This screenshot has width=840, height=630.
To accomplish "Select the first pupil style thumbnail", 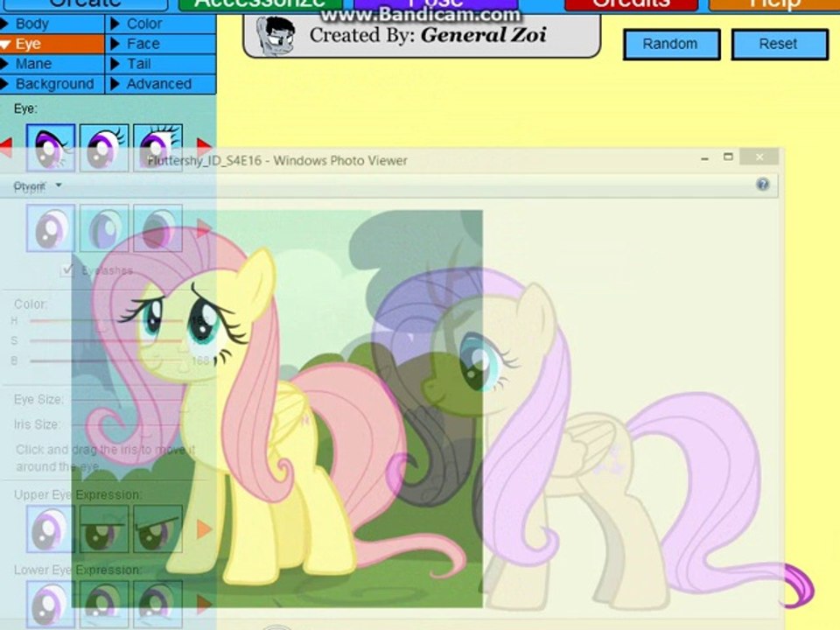I will point(51,228).
